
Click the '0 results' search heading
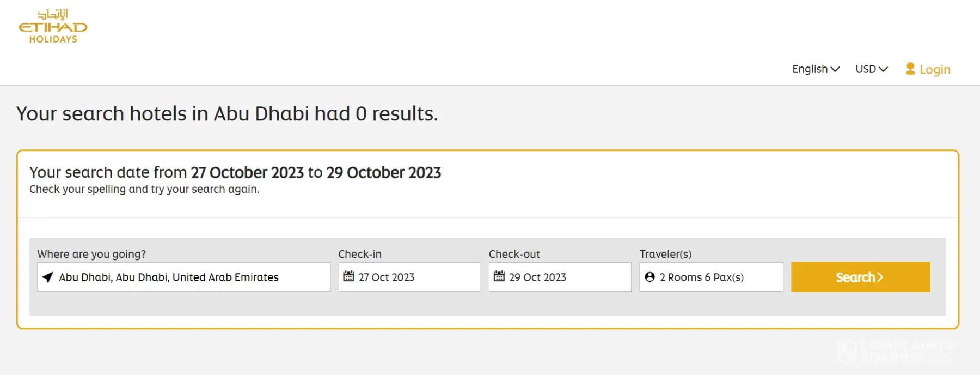pyautogui.click(x=226, y=114)
